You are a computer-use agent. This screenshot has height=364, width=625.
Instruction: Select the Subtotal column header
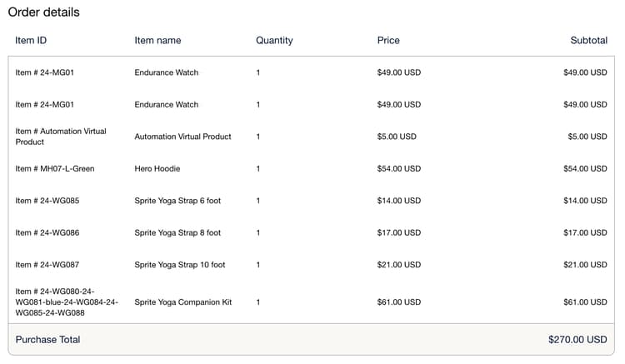point(588,40)
